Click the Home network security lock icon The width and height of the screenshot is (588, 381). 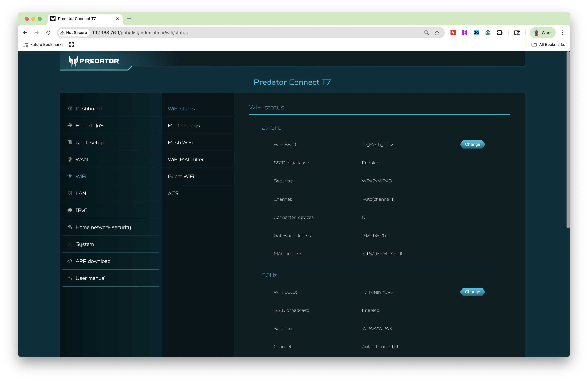pos(70,227)
